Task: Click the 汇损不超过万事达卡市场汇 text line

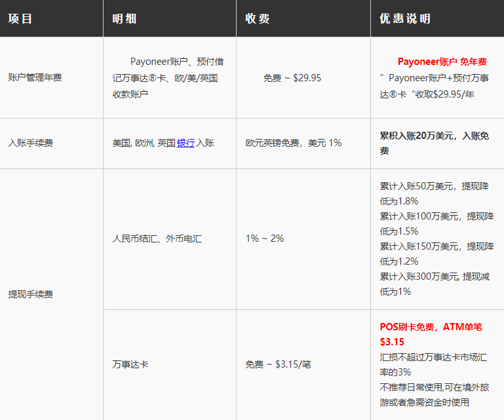Action: coord(433,357)
